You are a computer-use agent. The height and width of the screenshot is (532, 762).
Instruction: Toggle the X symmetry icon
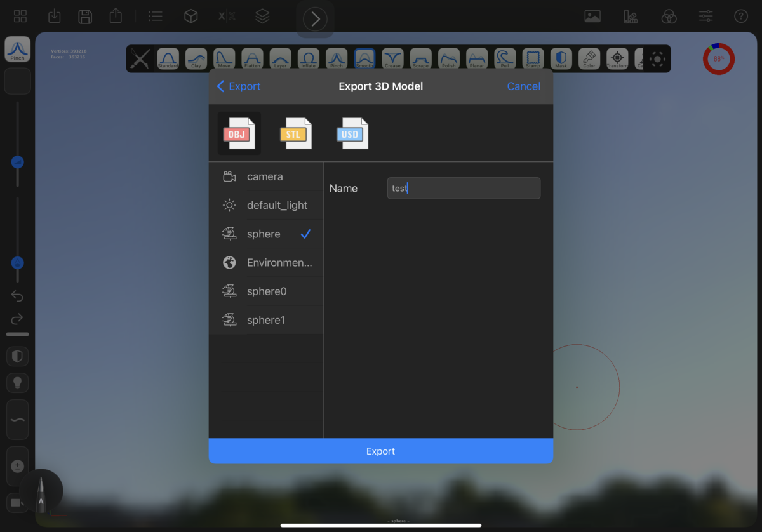point(227,17)
